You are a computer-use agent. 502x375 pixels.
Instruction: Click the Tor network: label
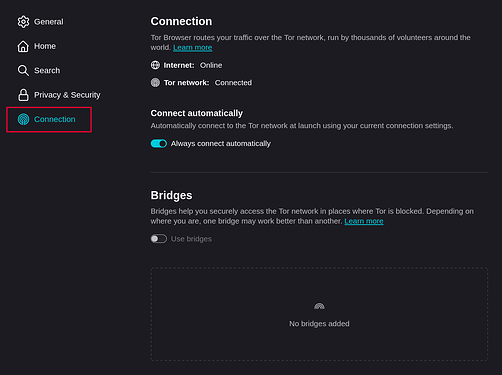(x=186, y=83)
